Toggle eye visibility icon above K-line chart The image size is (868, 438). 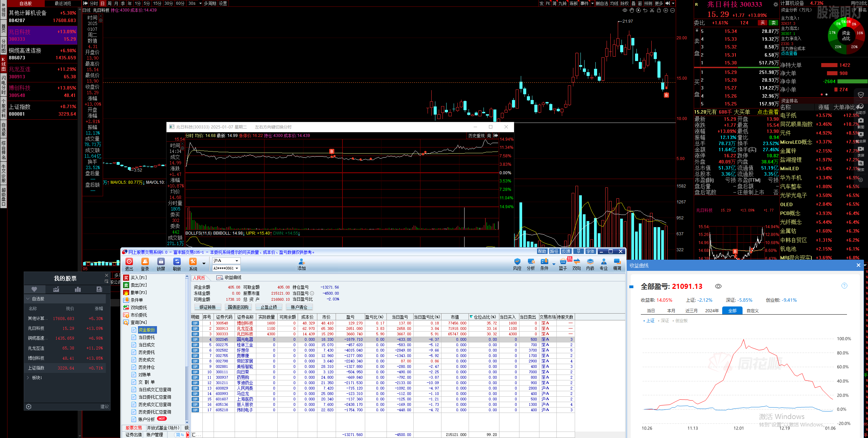(625, 11)
